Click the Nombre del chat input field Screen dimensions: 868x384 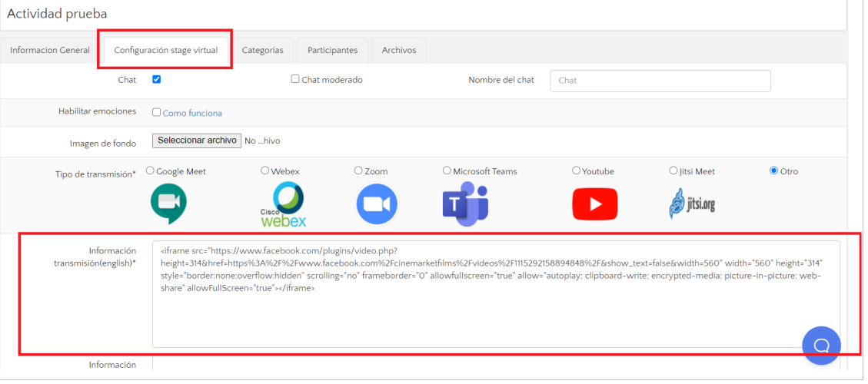coord(660,81)
